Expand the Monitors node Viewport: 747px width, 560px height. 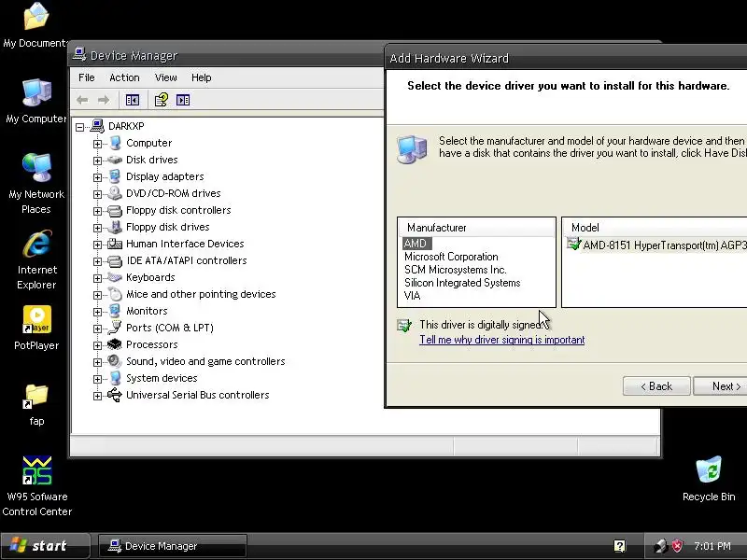click(98, 312)
